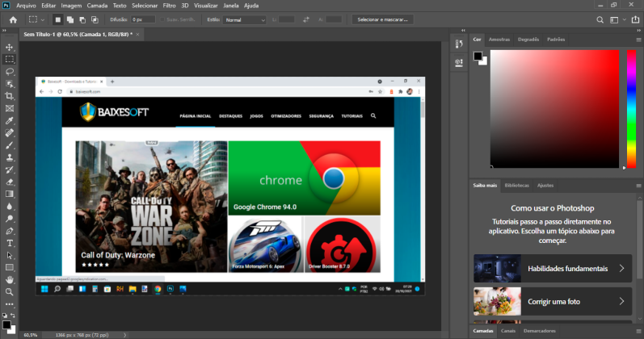The width and height of the screenshot is (644, 339).
Task: Switch to the Amostras tab
Action: 499,40
